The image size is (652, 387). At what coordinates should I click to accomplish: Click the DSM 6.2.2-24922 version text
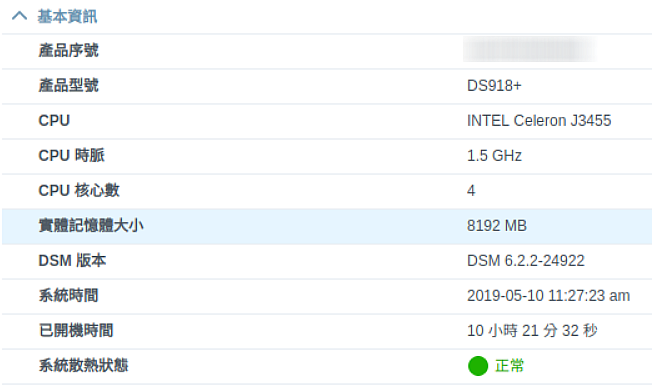coord(526,261)
